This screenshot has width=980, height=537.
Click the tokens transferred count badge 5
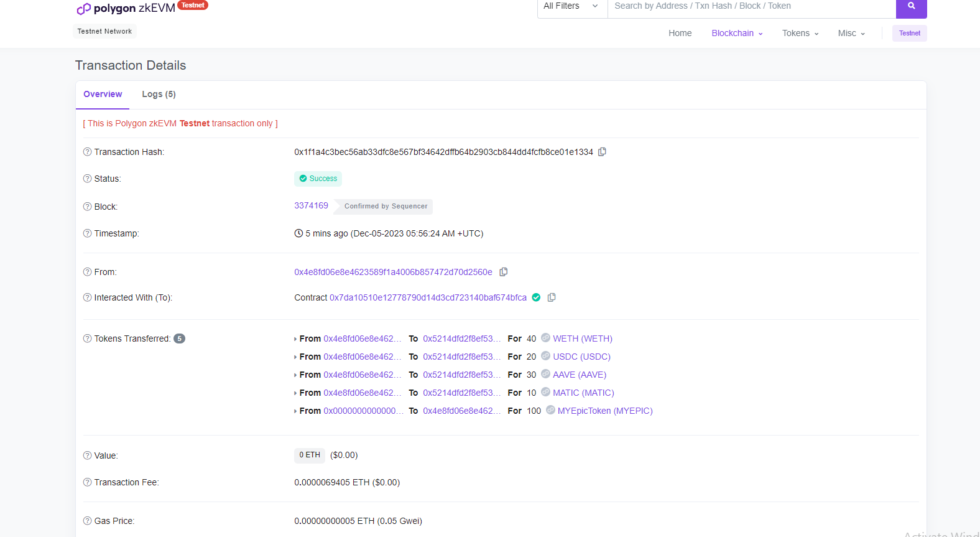[x=179, y=339]
